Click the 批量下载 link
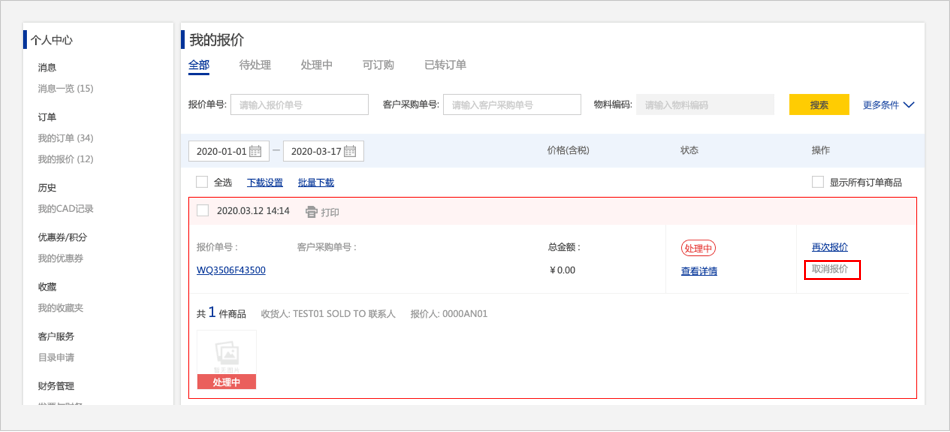 tap(316, 183)
